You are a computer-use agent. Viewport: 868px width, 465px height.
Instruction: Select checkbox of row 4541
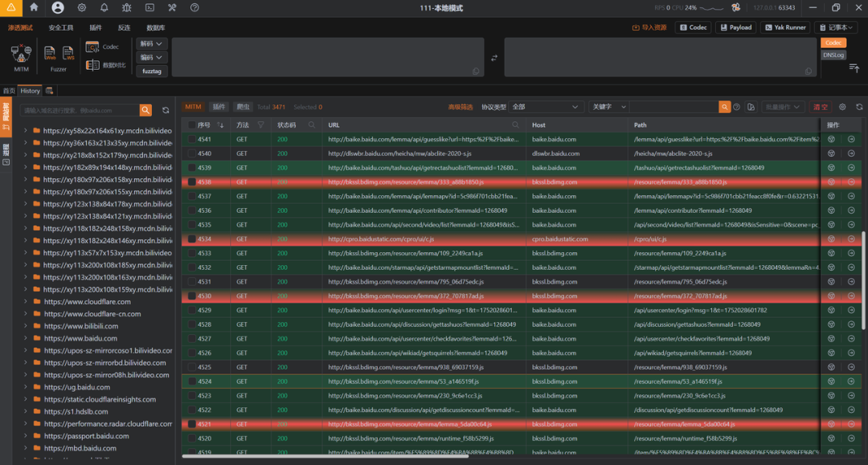191,139
